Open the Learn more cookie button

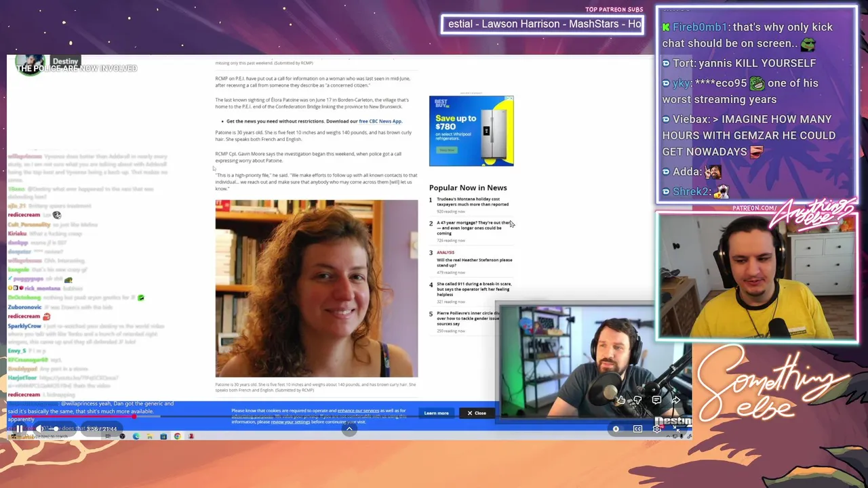click(436, 413)
